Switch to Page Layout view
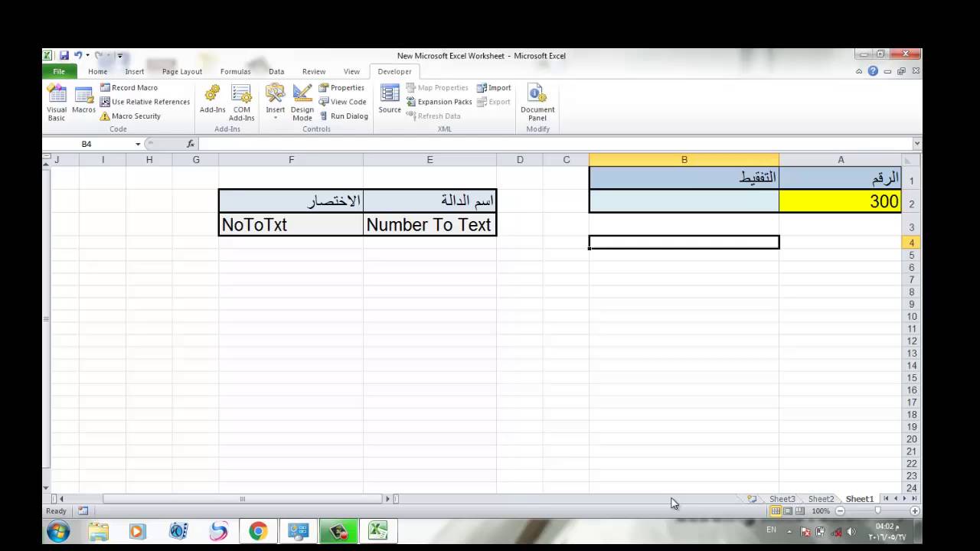Screen dimensions: 980x551 [x=788, y=510]
